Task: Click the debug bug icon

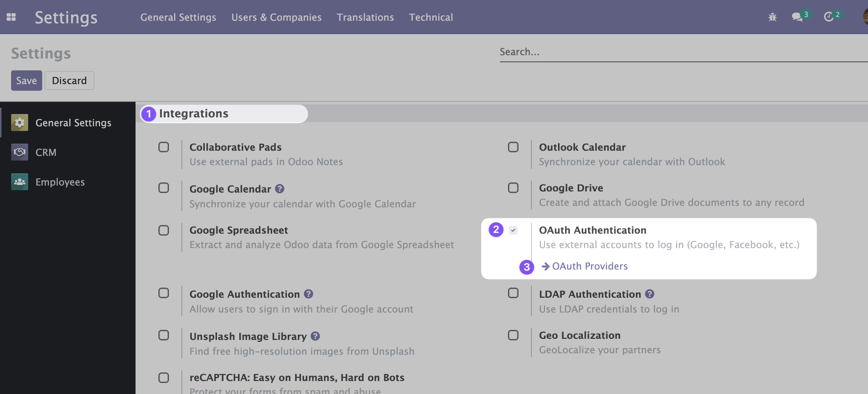Action: point(772,17)
